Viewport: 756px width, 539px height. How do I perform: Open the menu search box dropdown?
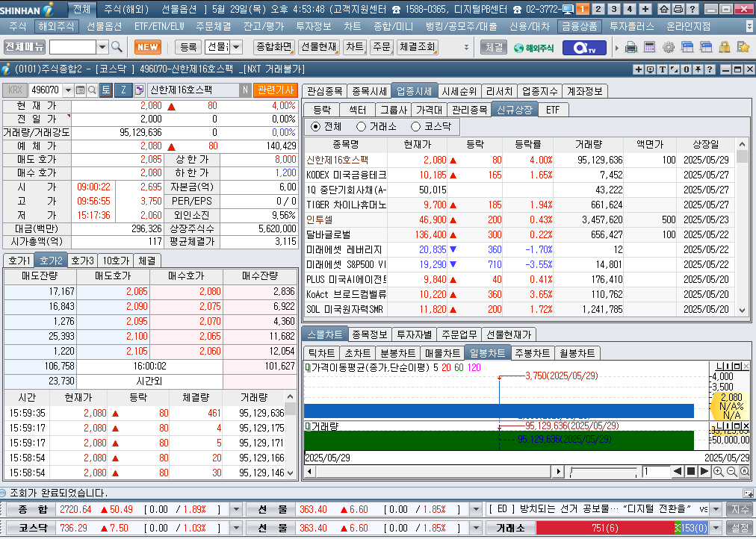(102, 47)
